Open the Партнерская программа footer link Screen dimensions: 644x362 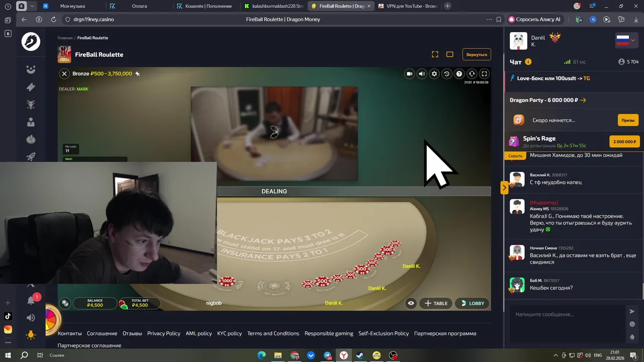445,333
